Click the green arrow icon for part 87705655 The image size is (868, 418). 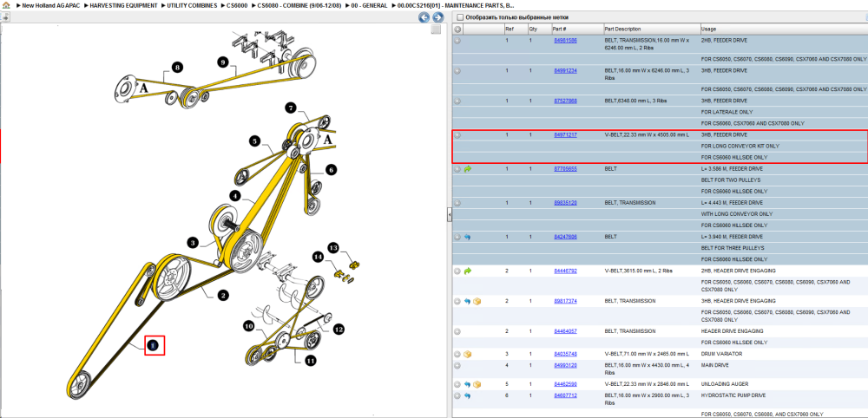point(468,169)
